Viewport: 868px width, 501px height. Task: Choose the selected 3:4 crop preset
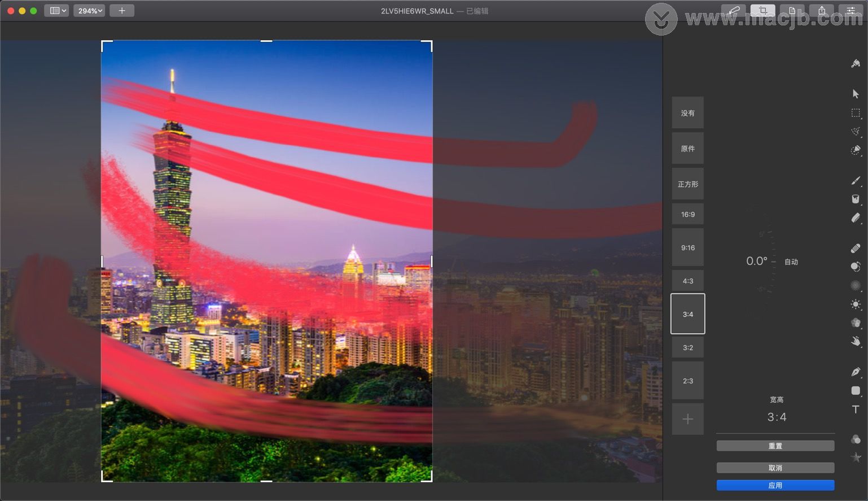tap(687, 314)
